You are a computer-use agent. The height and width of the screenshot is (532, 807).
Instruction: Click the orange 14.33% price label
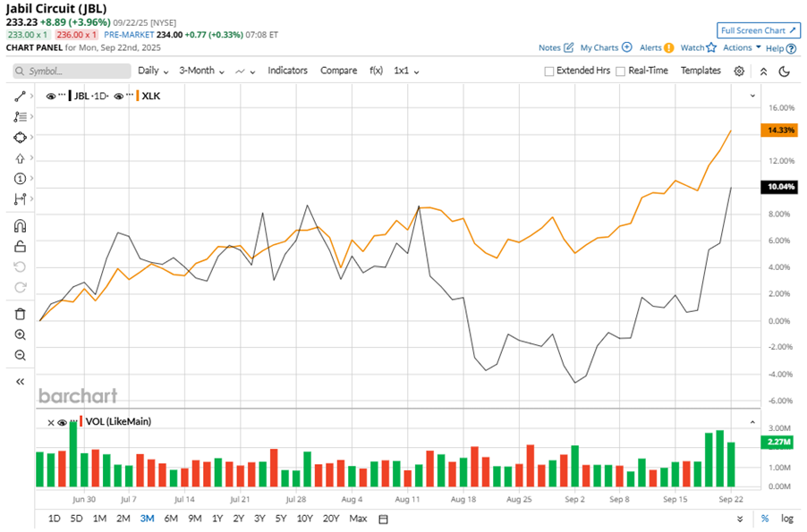(779, 131)
